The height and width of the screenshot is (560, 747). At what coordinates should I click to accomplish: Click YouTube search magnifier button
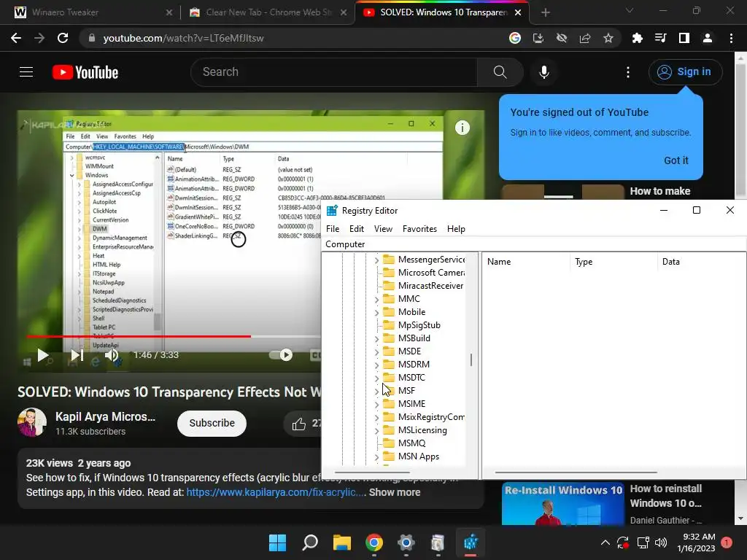pyautogui.click(x=500, y=72)
